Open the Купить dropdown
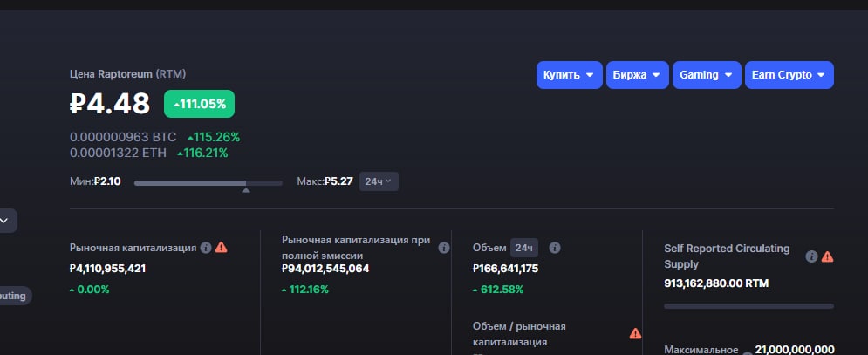Viewport: 868px width, 355px height. coord(569,75)
